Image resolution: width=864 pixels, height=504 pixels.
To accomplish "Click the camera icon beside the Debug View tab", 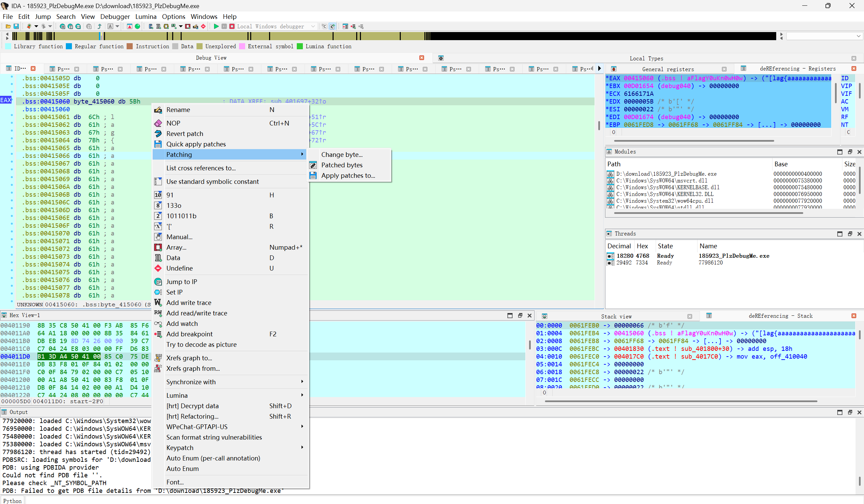I will [x=441, y=58].
